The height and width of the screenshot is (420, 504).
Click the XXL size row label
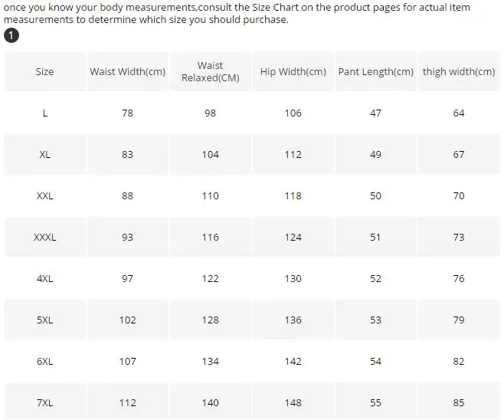[44, 195]
